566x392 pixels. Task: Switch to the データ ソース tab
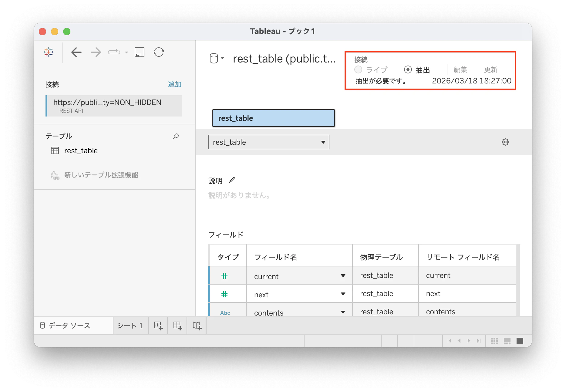coord(73,326)
